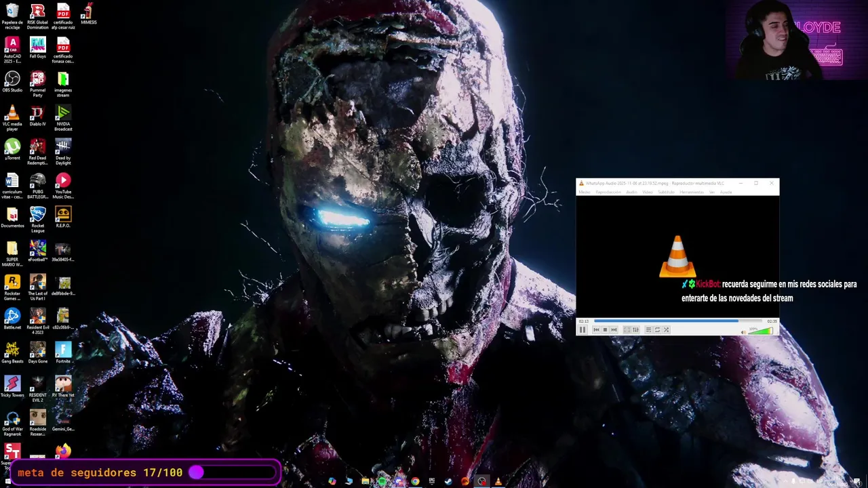Toggle VLC fullscreen mode
Screen dimensions: 868x488
627,330
